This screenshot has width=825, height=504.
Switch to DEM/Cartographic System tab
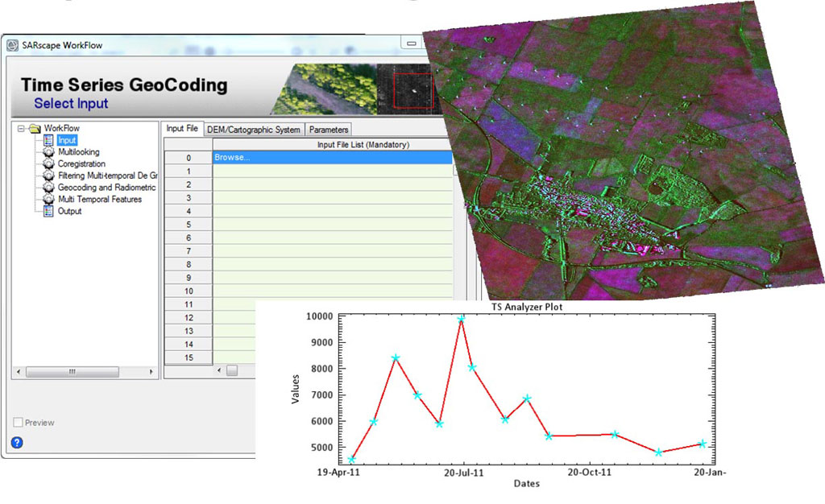[253, 129]
